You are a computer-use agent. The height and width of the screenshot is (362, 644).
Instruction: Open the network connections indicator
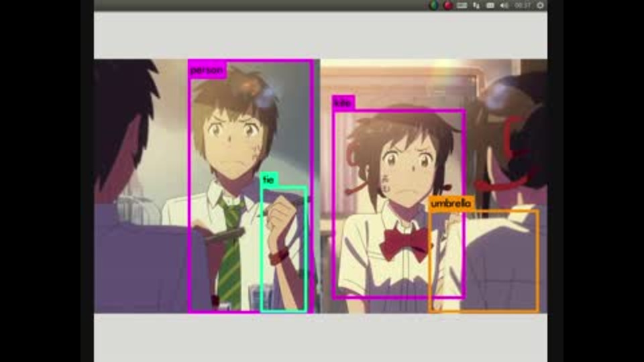click(476, 5)
